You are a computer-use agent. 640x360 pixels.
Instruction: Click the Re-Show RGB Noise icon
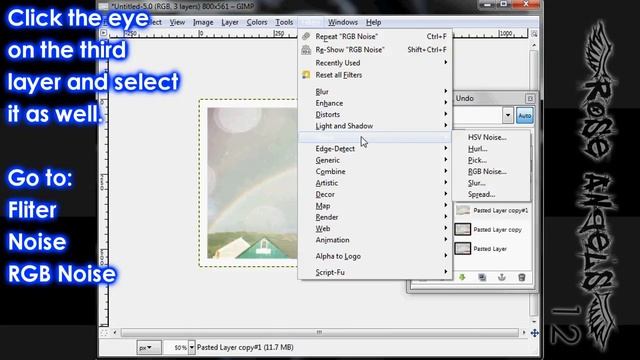[306, 50]
